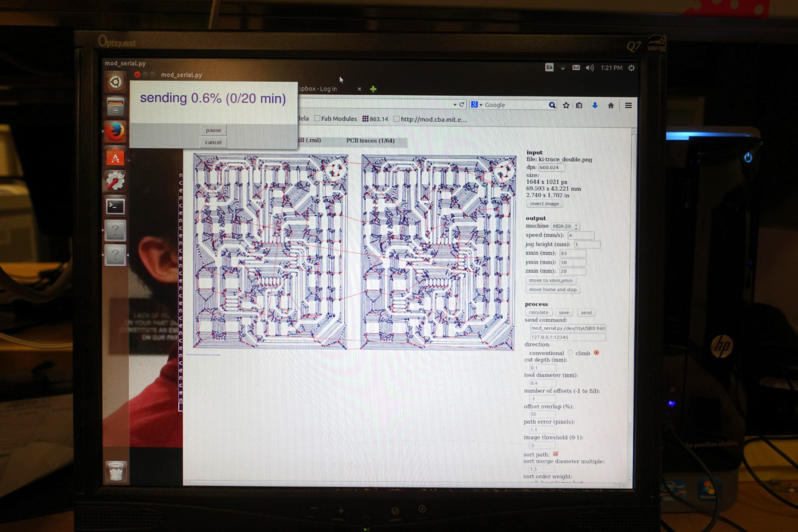
Task: Click the tool diameter (mm) field
Action: coord(542,383)
